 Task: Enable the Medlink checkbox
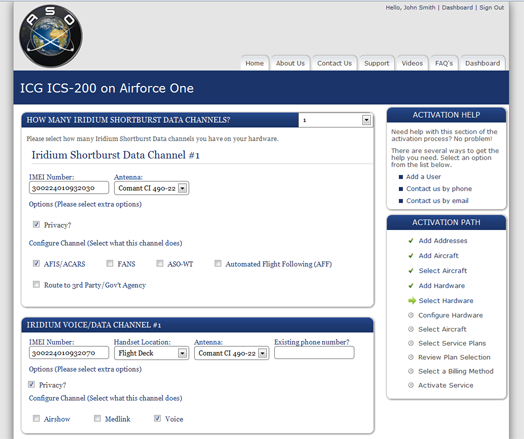[97, 419]
